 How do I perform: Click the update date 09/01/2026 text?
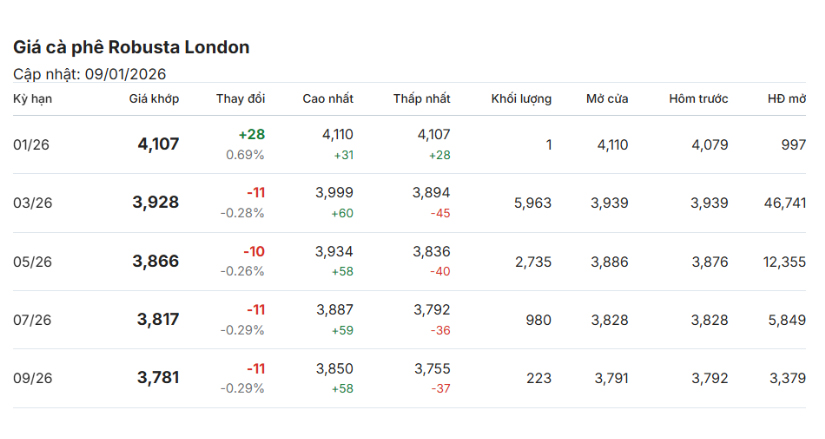coord(125,74)
